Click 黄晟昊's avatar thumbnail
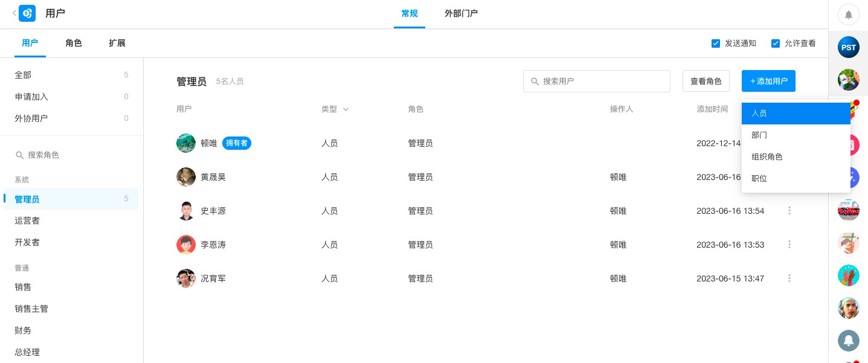This screenshot has width=868, height=363. pyautogui.click(x=186, y=177)
